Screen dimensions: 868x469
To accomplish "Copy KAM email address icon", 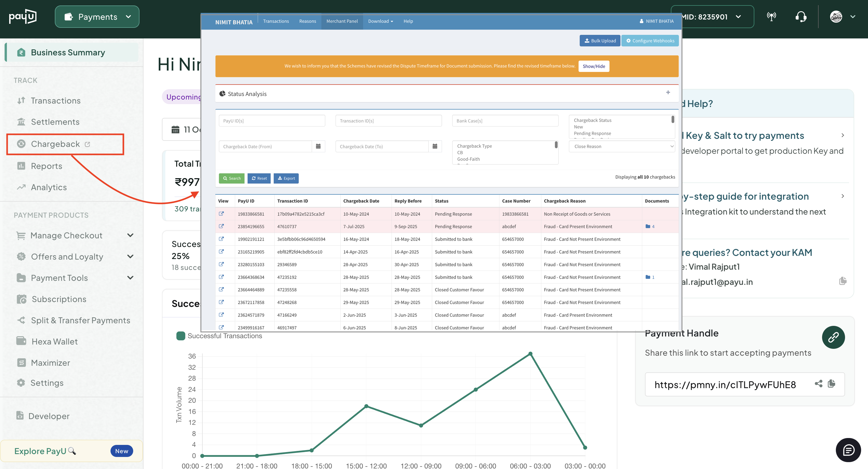I will (842, 281).
